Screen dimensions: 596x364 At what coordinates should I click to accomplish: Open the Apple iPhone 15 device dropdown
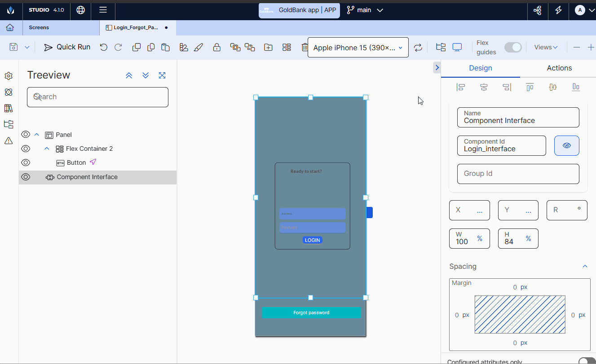[358, 48]
